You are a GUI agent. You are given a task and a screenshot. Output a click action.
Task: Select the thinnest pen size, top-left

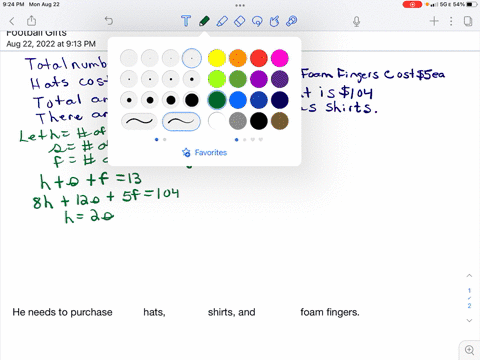(x=129, y=58)
